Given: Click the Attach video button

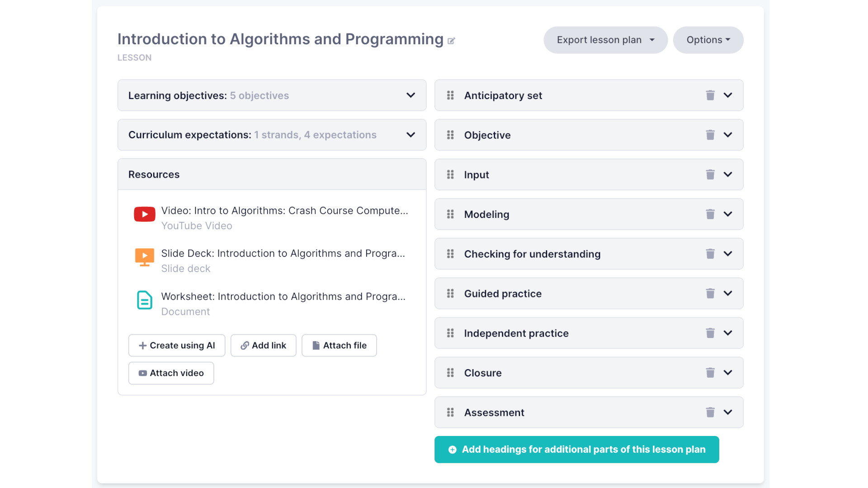Looking at the screenshot, I should click(171, 373).
